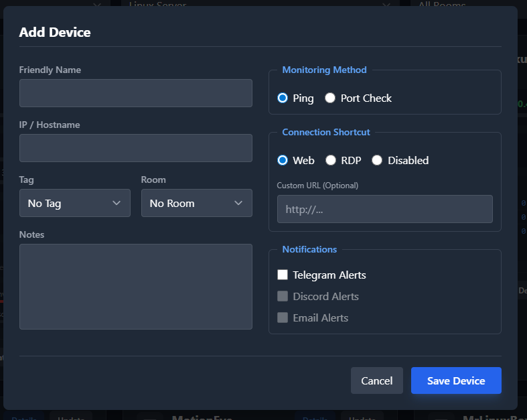Click the Add Device dialog title
The height and width of the screenshot is (420, 527).
55,32
